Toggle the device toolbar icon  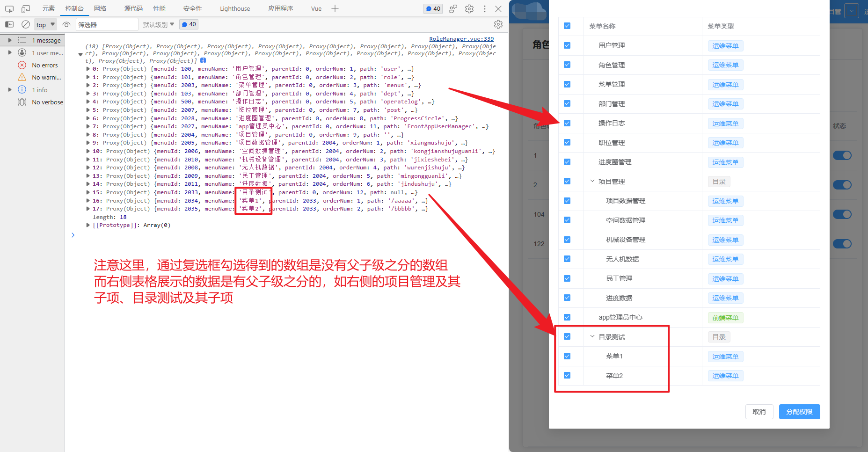click(26, 8)
